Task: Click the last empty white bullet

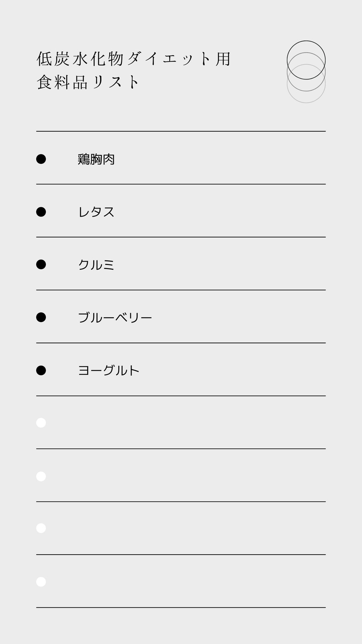Action: click(41, 582)
